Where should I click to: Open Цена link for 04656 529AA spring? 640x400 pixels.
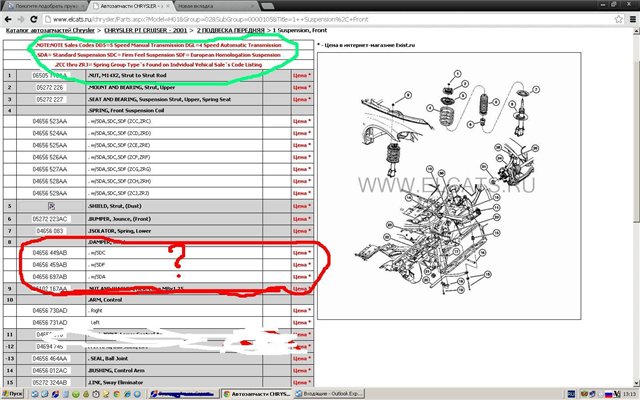pos(302,193)
